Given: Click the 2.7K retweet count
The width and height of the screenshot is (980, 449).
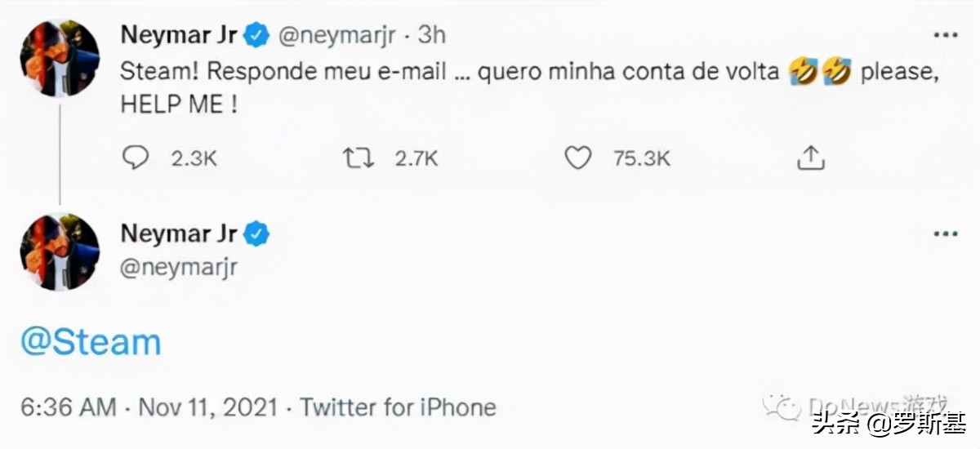Looking at the screenshot, I should point(416,158).
